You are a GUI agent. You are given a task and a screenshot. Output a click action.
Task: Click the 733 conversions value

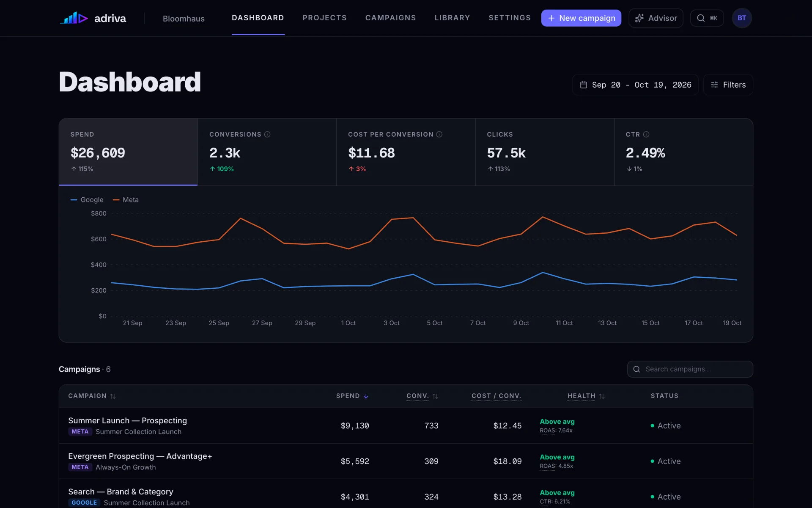pyautogui.click(x=431, y=425)
